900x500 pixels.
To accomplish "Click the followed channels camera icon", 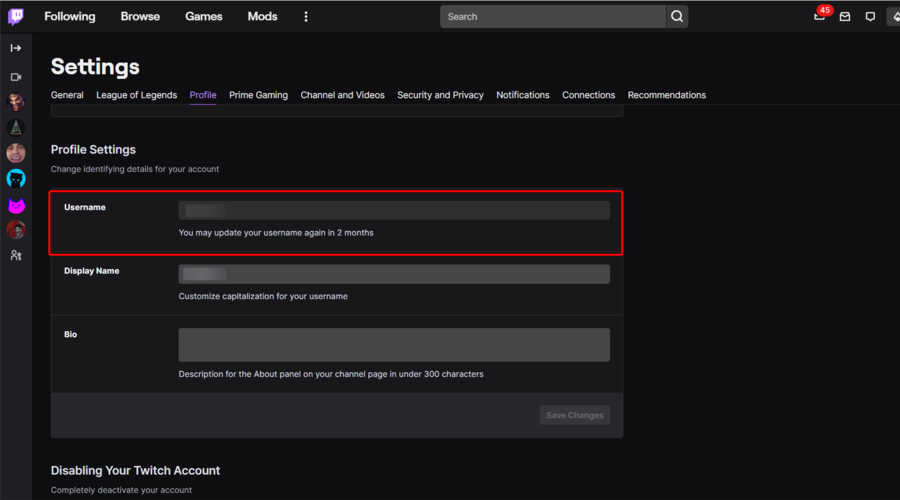I will pyautogui.click(x=16, y=77).
